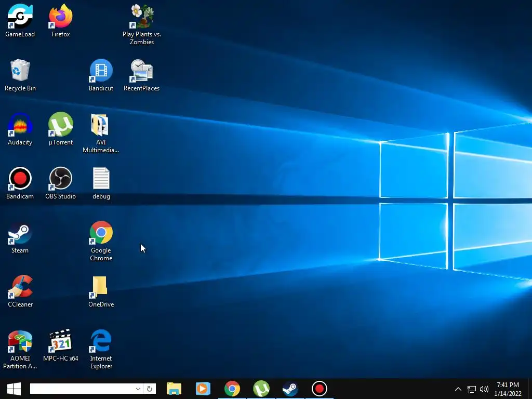Image resolution: width=532 pixels, height=399 pixels.
Task: Switch to µTorrent in the taskbar
Action: tap(261, 389)
